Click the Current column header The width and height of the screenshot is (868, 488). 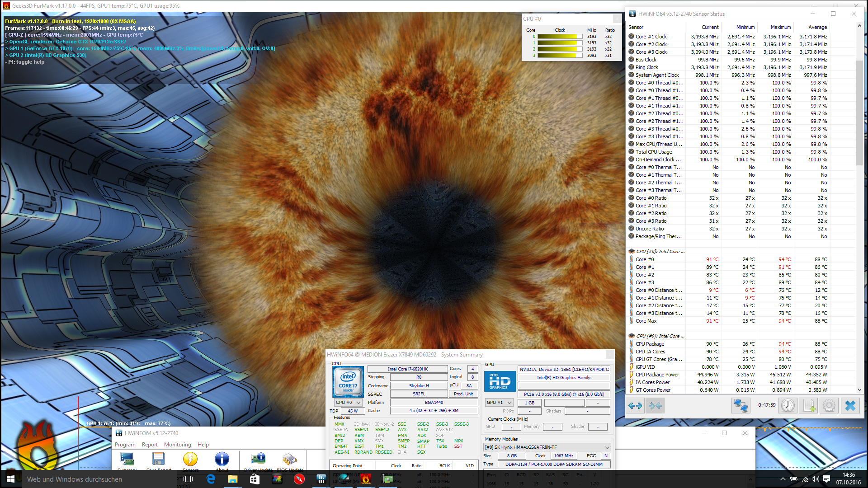pyautogui.click(x=703, y=27)
